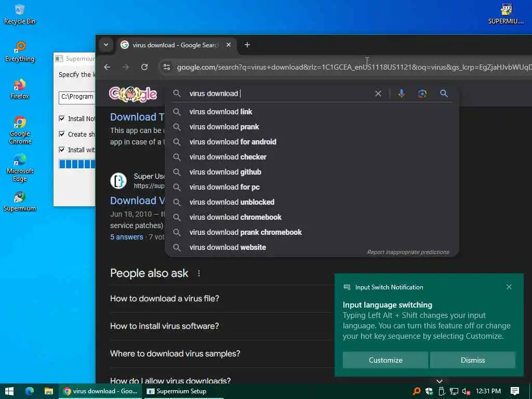Open the Windows Start menu
The height and width of the screenshot is (399, 532).
9,391
